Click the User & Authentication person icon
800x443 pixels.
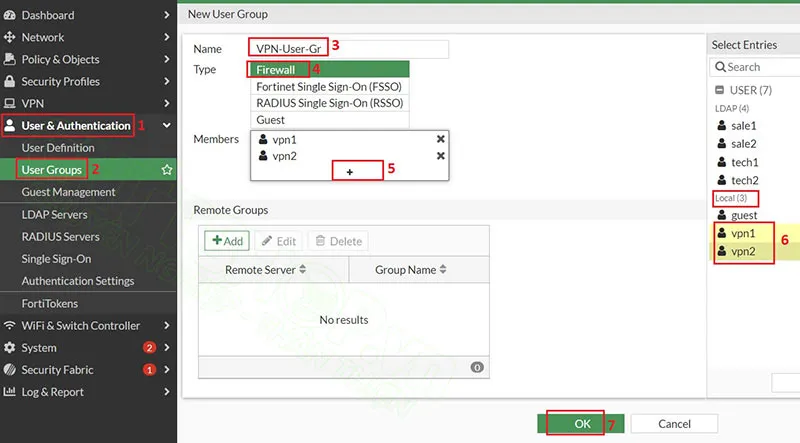click(x=10, y=126)
